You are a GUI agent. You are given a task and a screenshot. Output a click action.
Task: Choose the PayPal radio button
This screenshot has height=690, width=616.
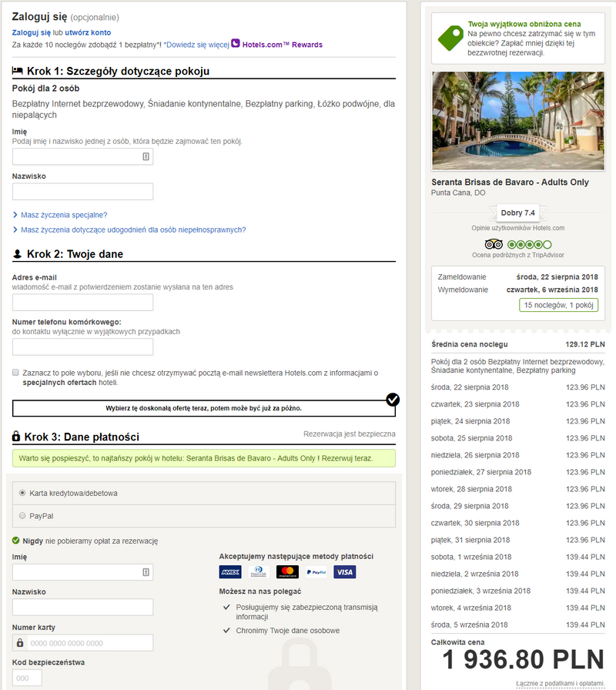[22, 515]
